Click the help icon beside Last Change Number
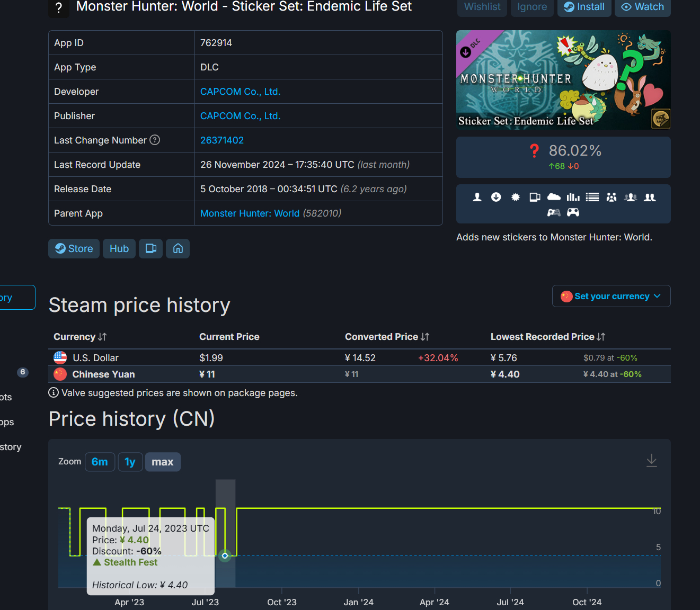This screenshot has height=610, width=700. pyautogui.click(x=155, y=140)
